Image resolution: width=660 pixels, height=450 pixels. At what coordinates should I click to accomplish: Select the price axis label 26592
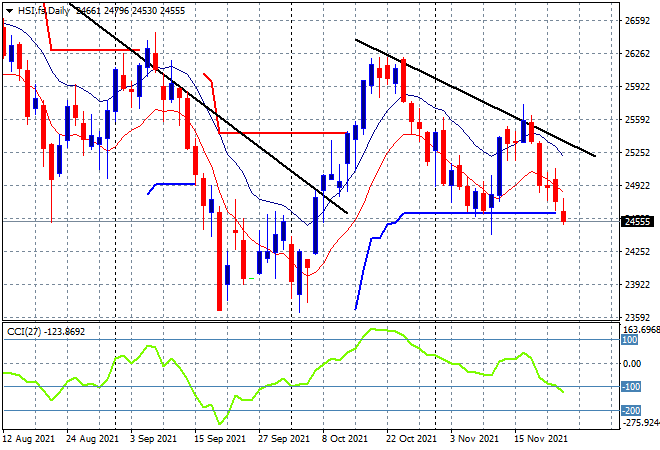point(637,21)
